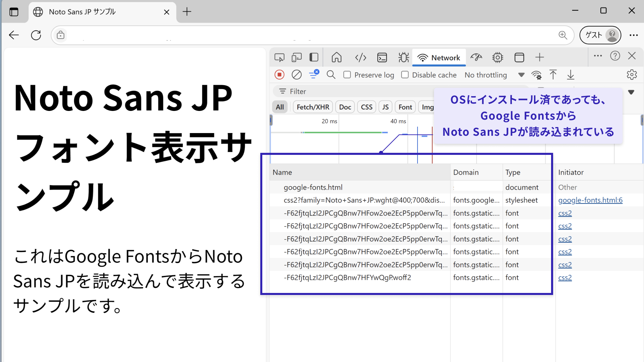Viewport: 644px width, 362px height.
Task: Open the browser settings and more menu
Action: (x=634, y=35)
